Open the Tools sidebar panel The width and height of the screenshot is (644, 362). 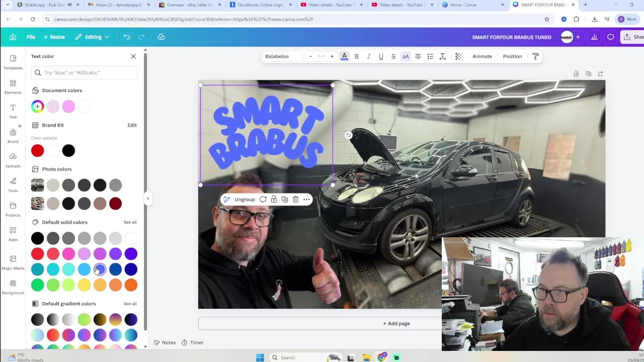click(13, 185)
